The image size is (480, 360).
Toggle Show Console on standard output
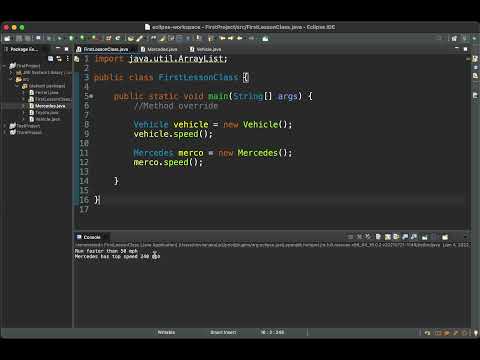405,237
